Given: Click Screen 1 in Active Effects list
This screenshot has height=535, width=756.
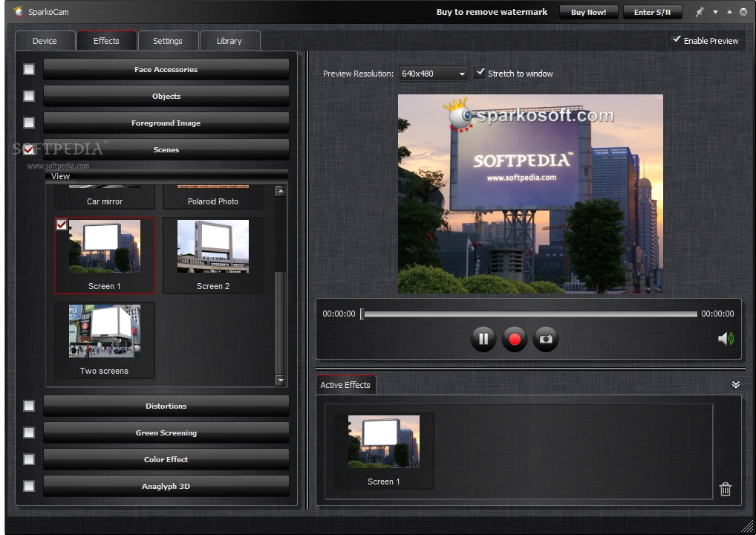Looking at the screenshot, I should click(384, 450).
